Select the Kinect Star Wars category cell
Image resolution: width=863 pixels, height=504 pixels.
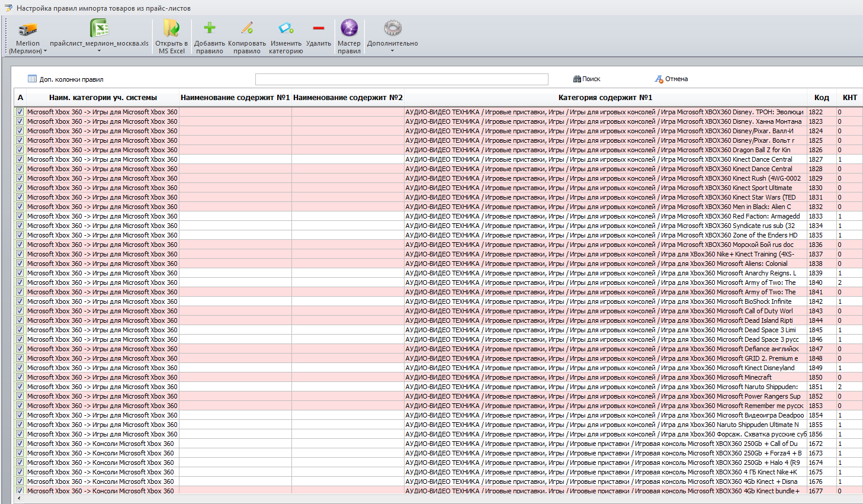click(605, 197)
